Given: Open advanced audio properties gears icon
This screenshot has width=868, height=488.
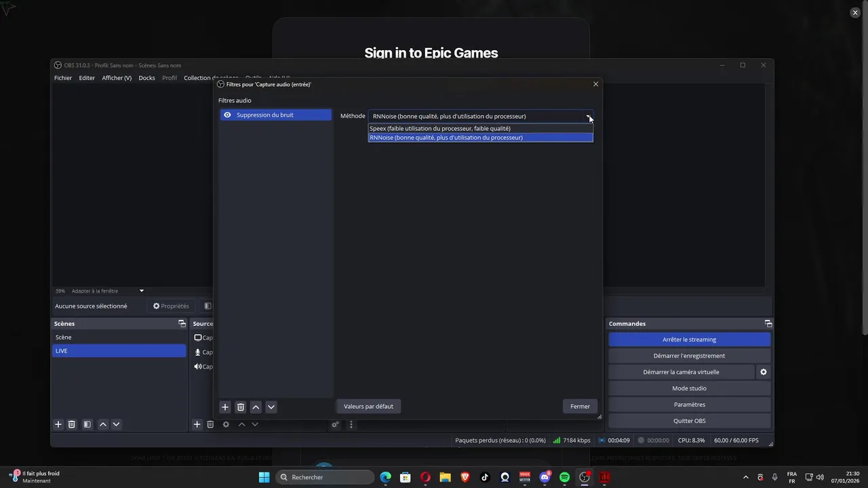Looking at the screenshot, I should [335, 425].
